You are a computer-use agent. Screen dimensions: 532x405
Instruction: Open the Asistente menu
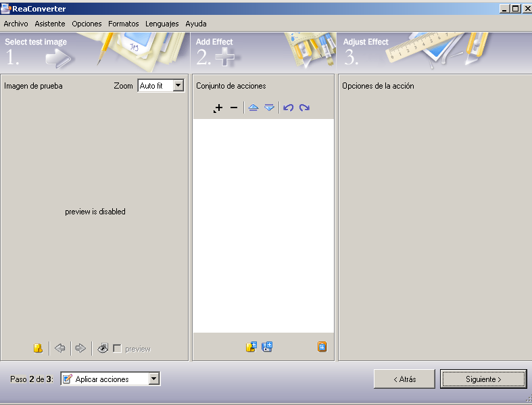pos(50,24)
